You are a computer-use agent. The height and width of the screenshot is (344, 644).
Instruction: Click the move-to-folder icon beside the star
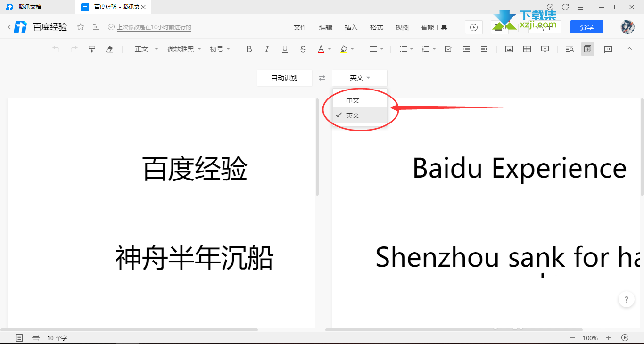[96, 27]
